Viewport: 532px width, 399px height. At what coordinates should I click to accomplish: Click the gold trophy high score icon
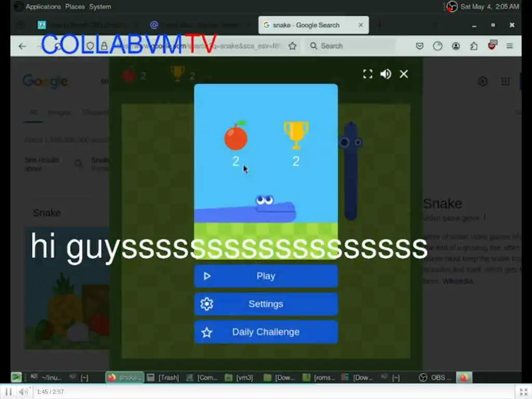pos(296,135)
